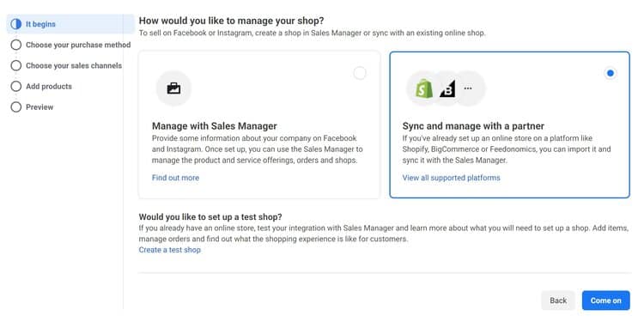This screenshot has width=644, height=322.
Task: Select Sync and manage with partner radio
Action: (x=611, y=74)
